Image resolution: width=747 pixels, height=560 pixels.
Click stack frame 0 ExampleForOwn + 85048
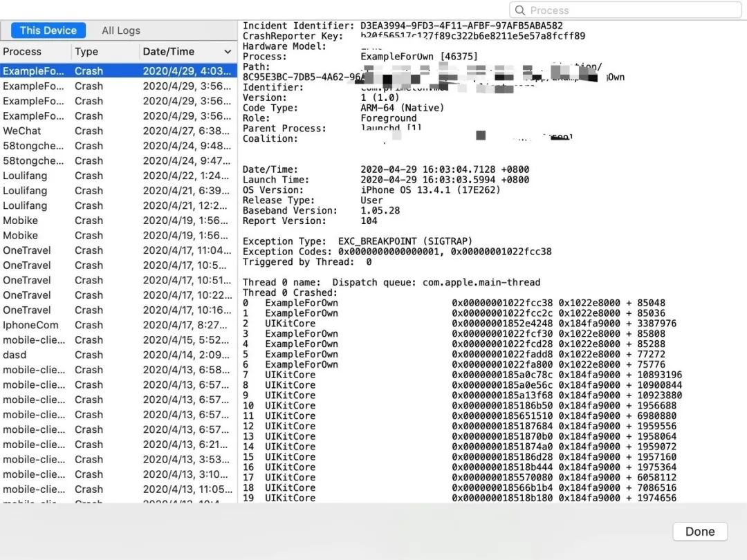(x=454, y=303)
